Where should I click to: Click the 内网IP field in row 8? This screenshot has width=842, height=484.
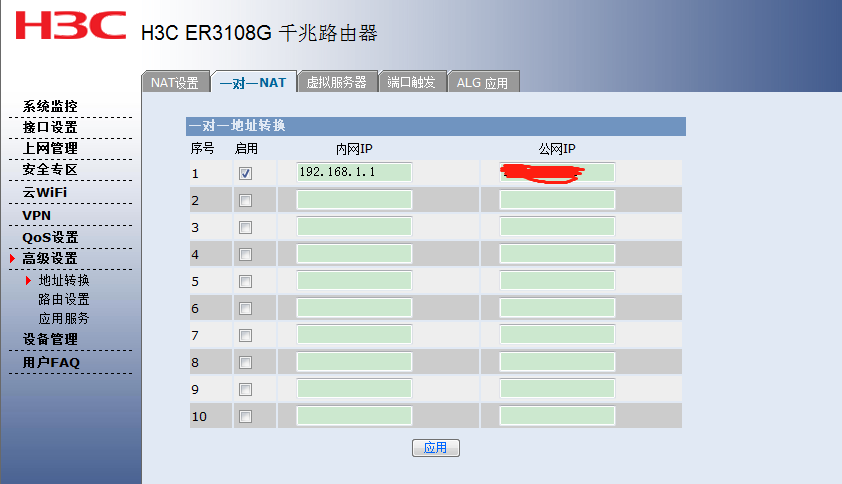pyautogui.click(x=354, y=362)
